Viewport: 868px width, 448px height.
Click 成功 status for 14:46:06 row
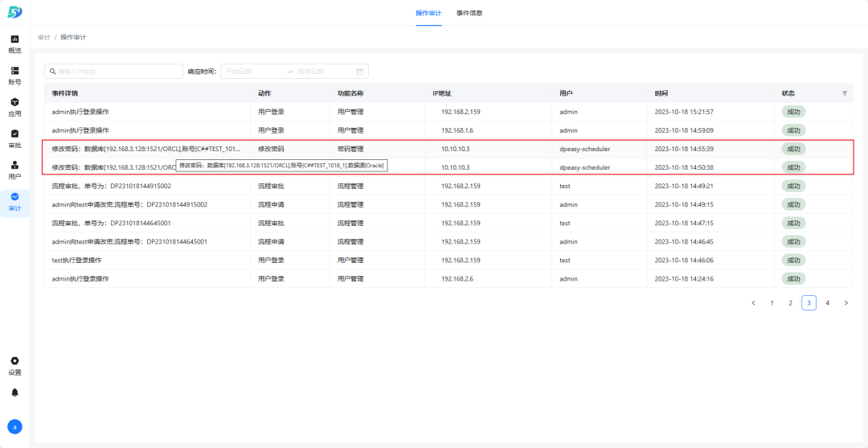point(793,261)
